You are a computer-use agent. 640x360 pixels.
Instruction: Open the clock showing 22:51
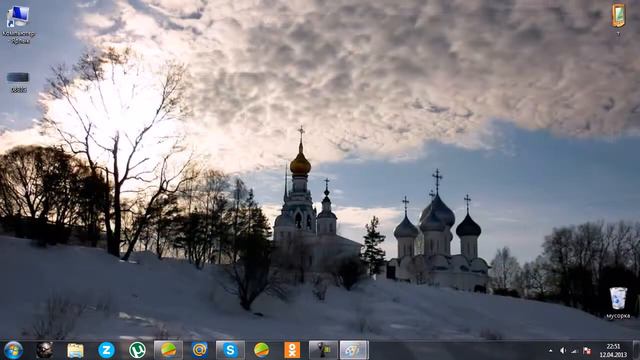(613, 347)
